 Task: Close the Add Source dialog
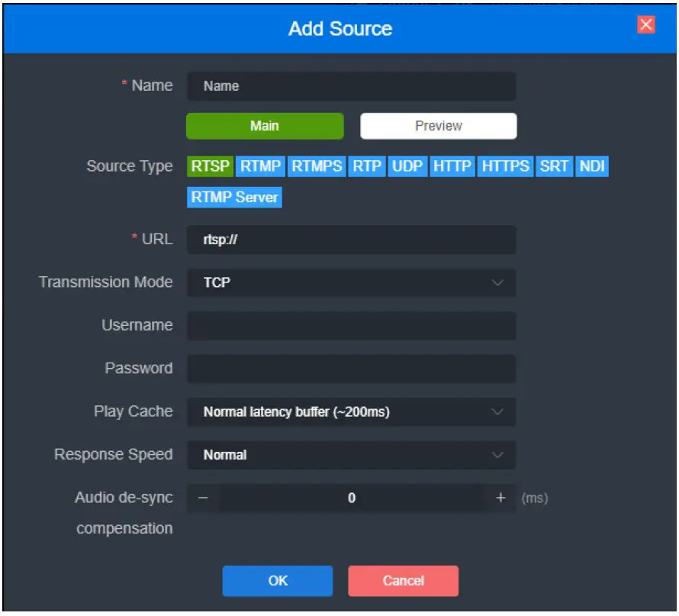click(645, 24)
